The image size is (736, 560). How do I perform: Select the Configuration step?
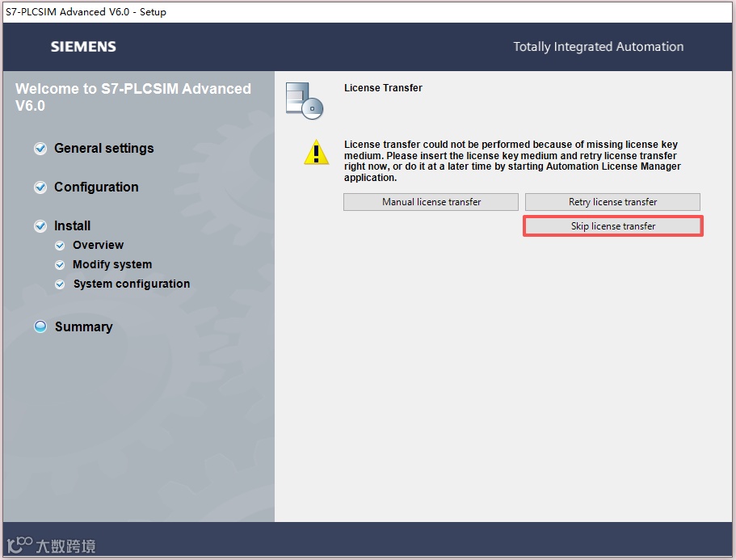pyautogui.click(x=96, y=187)
